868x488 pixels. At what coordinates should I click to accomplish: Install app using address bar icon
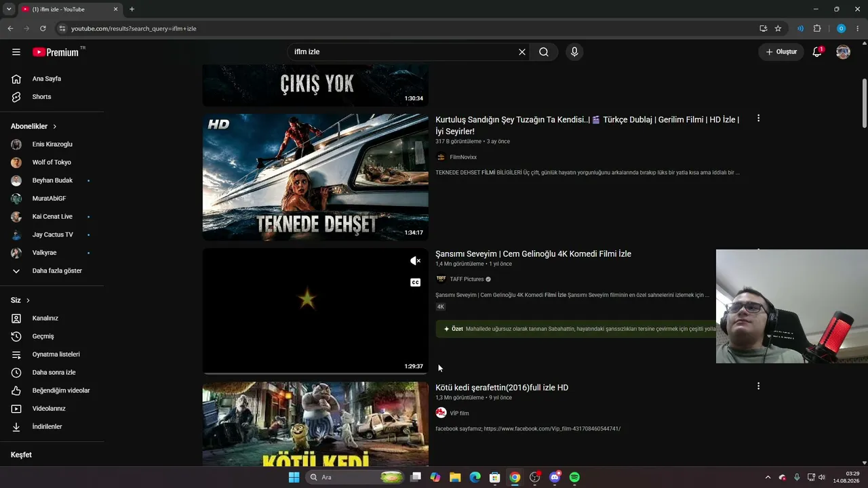click(x=764, y=28)
